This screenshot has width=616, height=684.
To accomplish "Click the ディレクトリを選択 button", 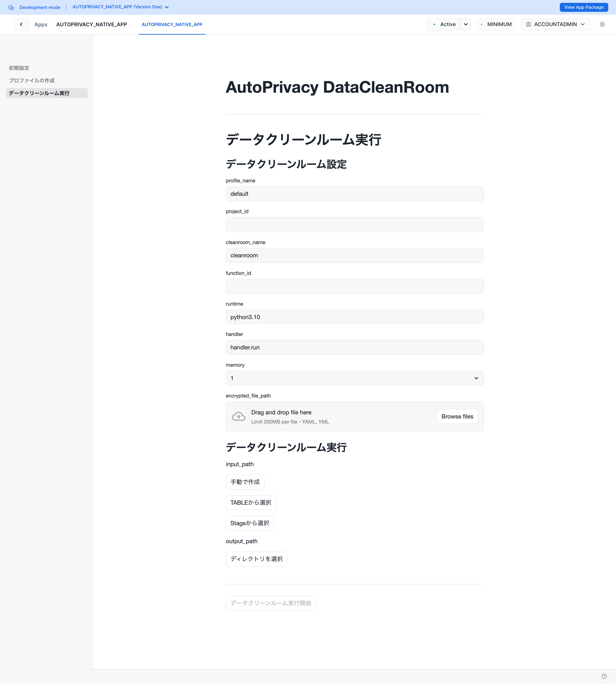I will (256, 559).
